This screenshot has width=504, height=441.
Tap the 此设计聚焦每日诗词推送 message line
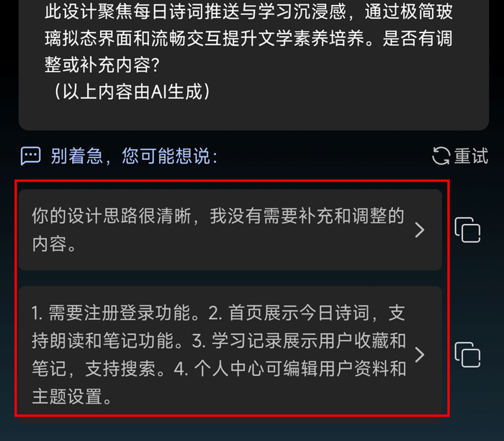248,12
